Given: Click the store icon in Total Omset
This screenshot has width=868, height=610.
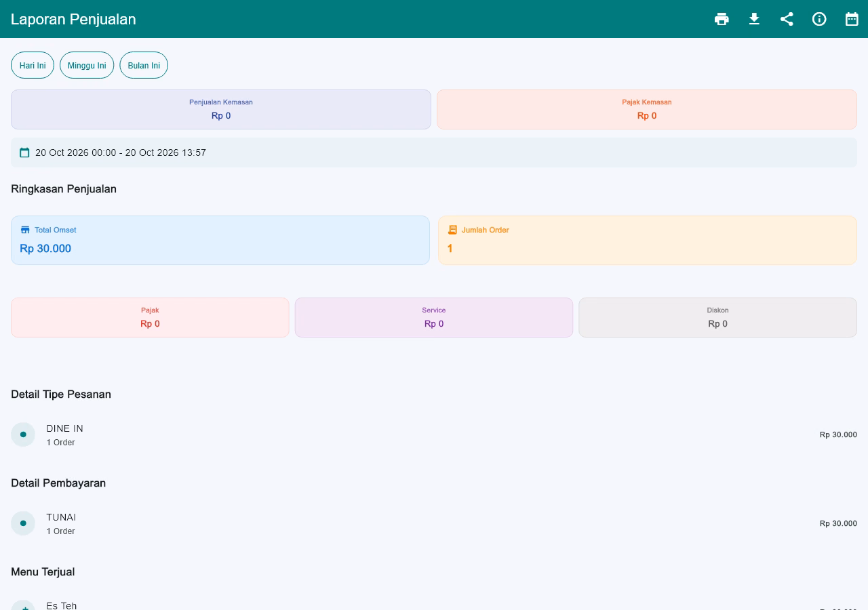Looking at the screenshot, I should point(25,230).
